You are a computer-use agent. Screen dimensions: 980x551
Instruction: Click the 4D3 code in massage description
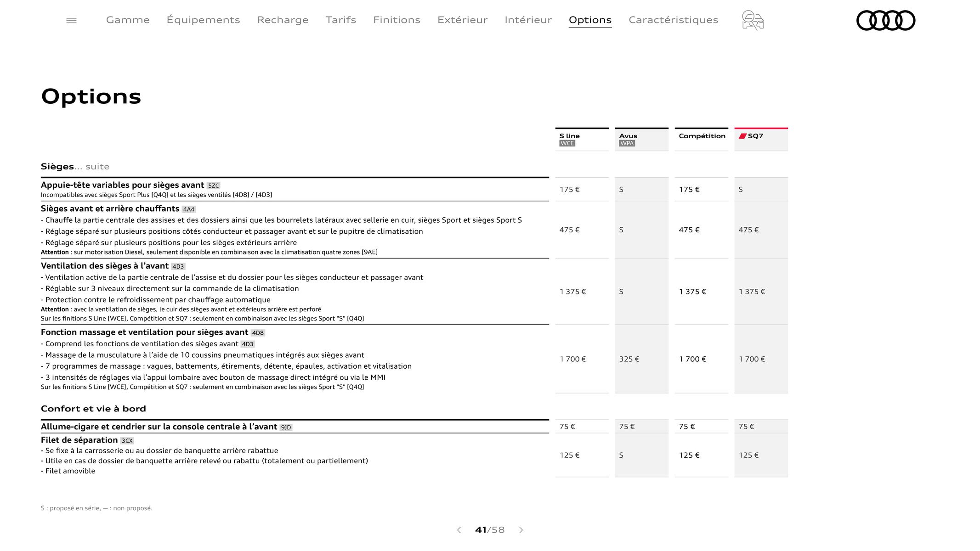coord(248,344)
